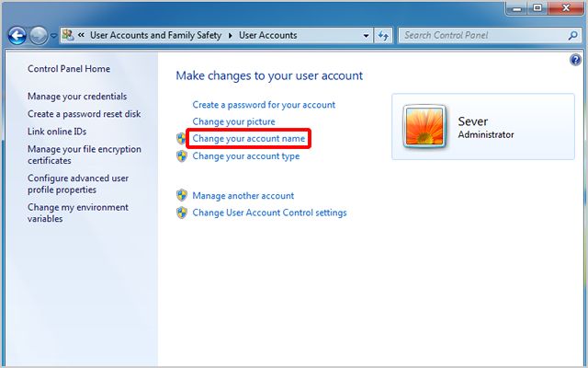Open the help question mark icon

[575, 60]
